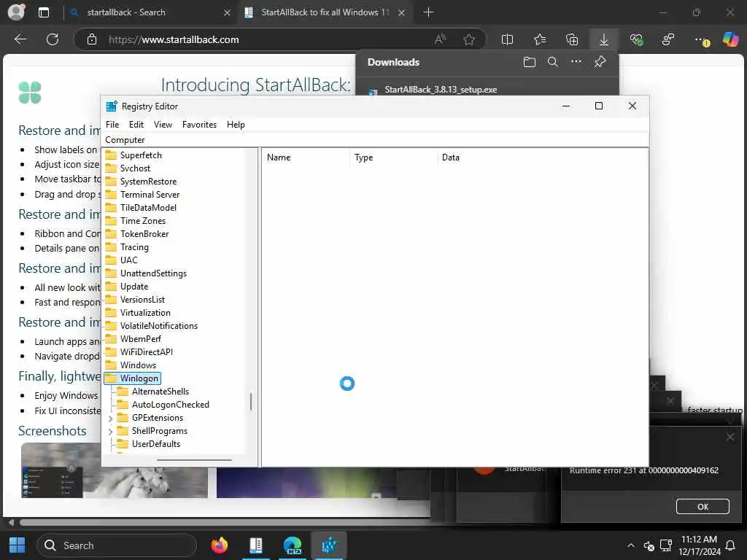Click the Name column header

coord(306,157)
